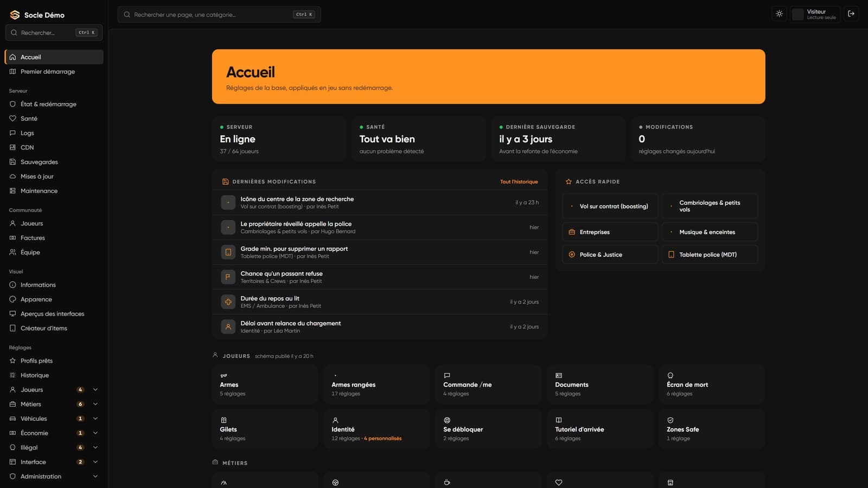This screenshot has width=868, height=488.
Task: Expand the Administration group chevron
Action: click(95, 476)
